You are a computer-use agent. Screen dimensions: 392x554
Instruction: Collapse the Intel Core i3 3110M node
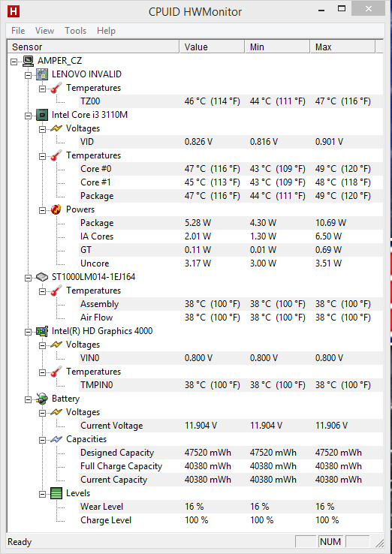(29, 115)
